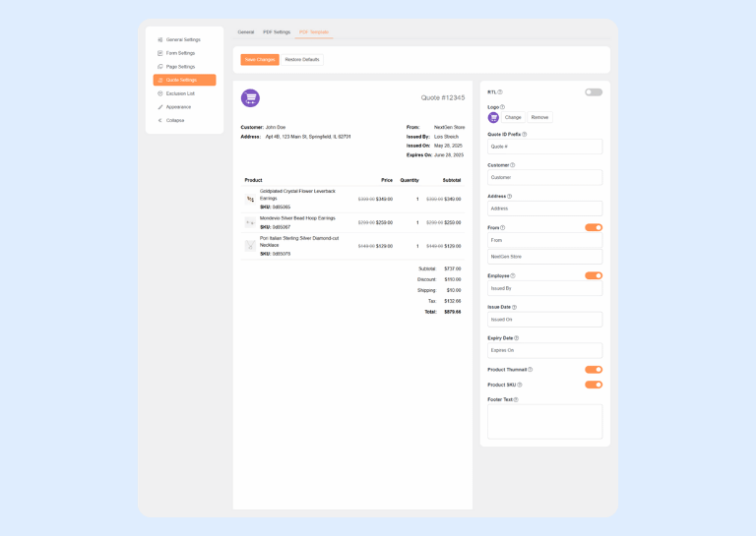
Task: Click the Save Changes button
Action: click(260, 60)
